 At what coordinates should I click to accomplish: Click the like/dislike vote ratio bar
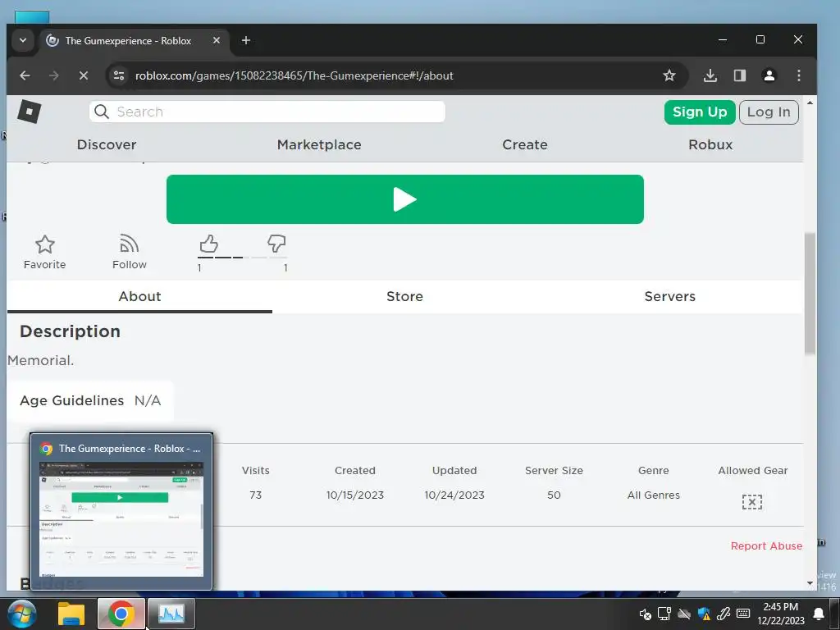click(x=242, y=258)
